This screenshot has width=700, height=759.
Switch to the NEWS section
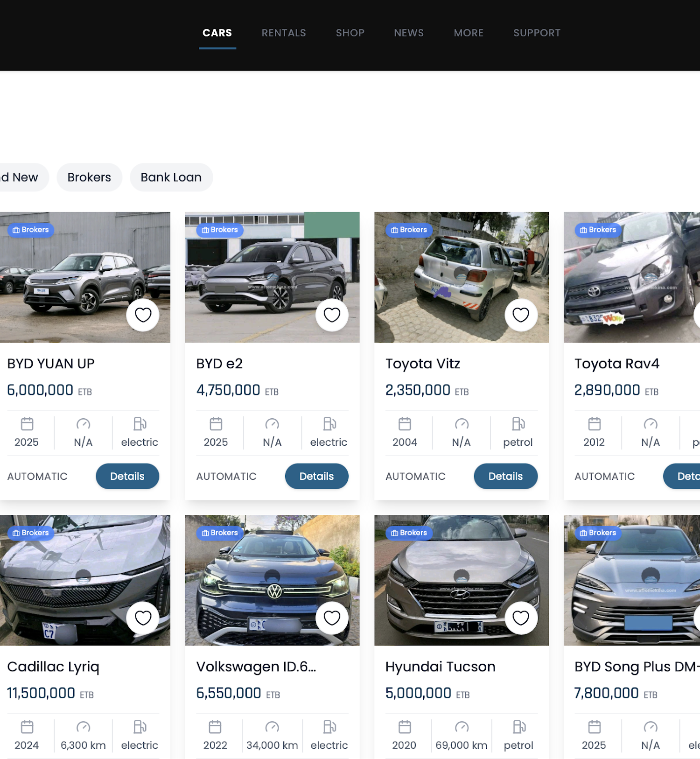[409, 33]
